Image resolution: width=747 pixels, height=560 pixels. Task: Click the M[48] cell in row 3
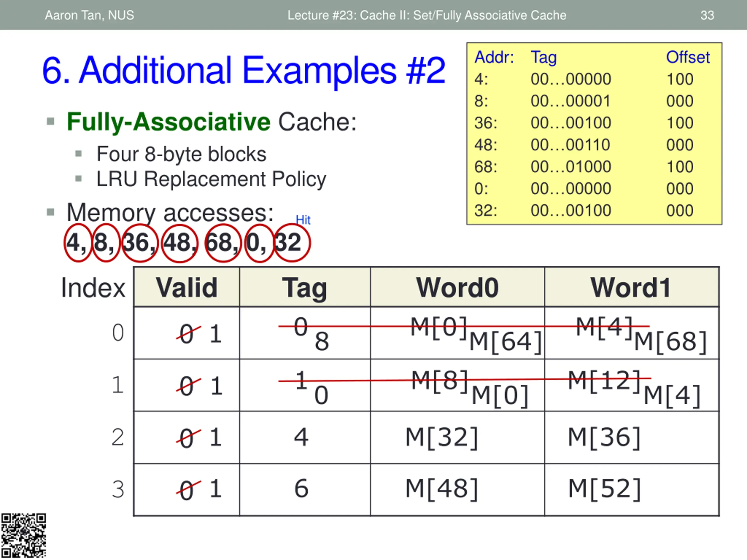[442, 489]
